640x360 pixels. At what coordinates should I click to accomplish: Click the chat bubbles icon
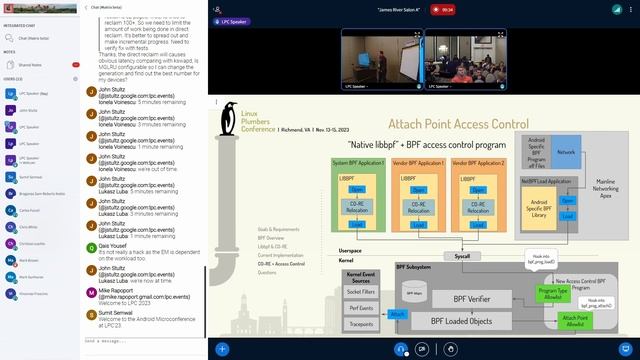(x=9, y=38)
